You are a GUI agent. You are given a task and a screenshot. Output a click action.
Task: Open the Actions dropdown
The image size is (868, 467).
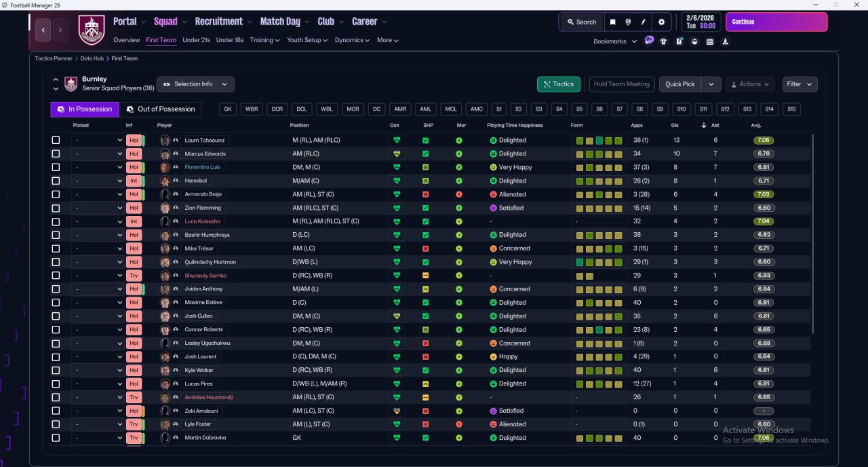750,84
